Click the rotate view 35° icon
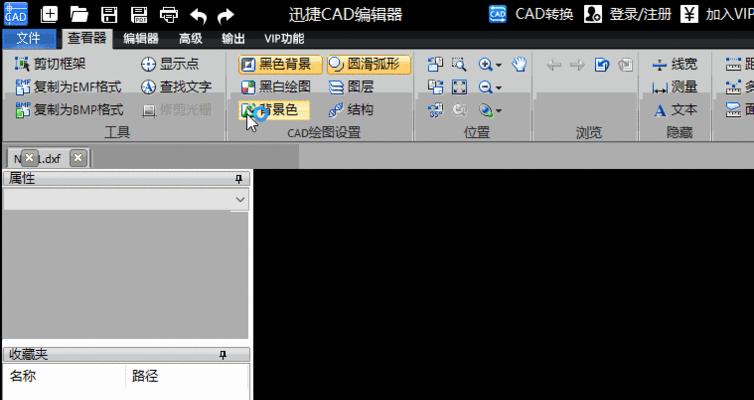The height and width of the screenshot is (400, 754). click(x=435, y=110)
